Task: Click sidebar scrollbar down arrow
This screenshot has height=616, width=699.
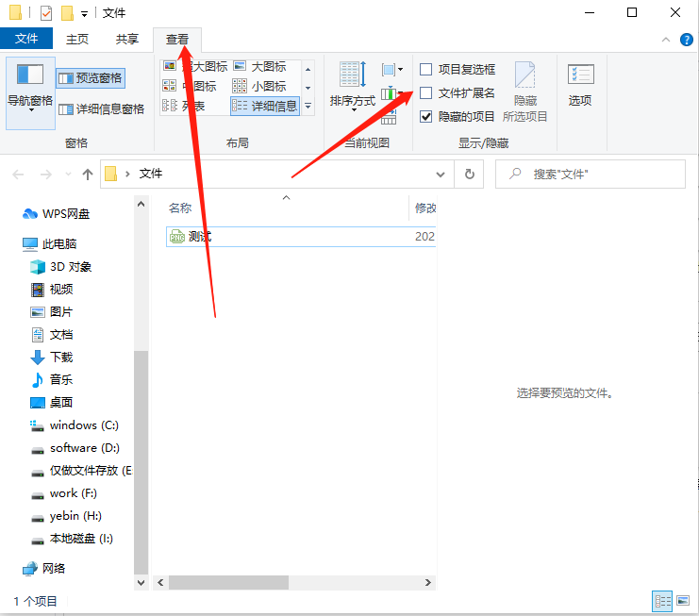Action: 141,583
